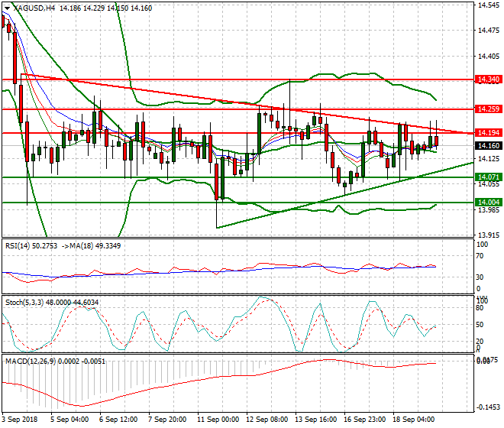Click the 13 Sep 16:00 time label
504x428 pixels.
coord(316,420)
